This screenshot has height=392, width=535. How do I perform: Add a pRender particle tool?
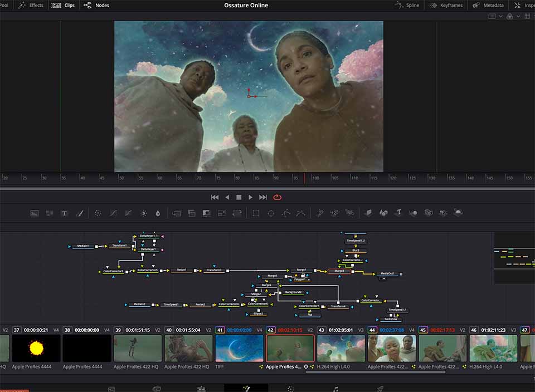tap(350, 213)
